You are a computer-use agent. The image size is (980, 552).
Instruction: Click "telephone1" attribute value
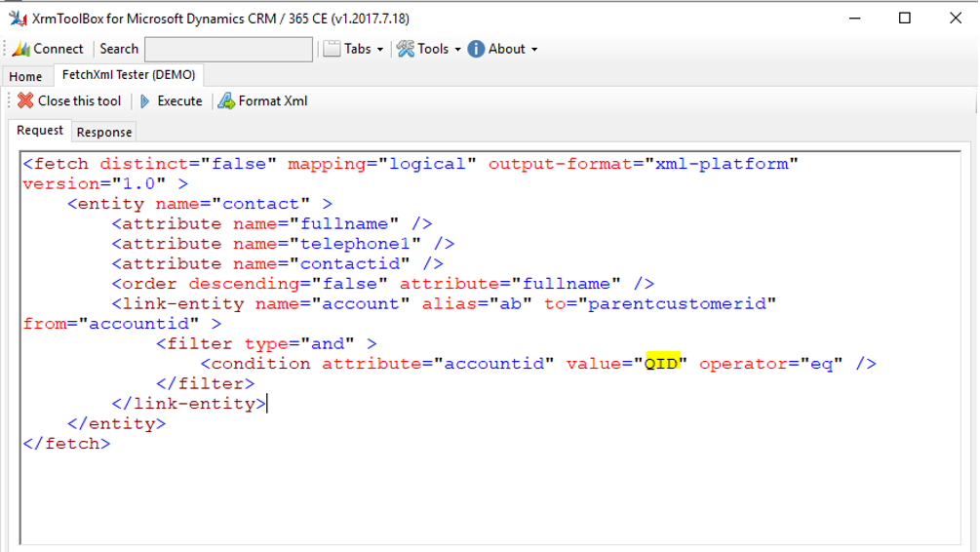[356, 243]
